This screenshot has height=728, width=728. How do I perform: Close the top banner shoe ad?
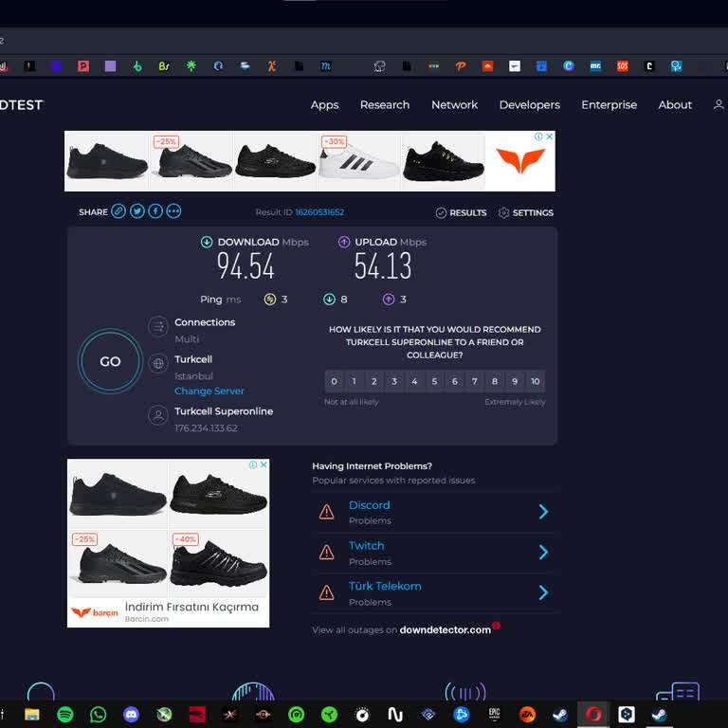pyautogui.click(x=549, y=136)
